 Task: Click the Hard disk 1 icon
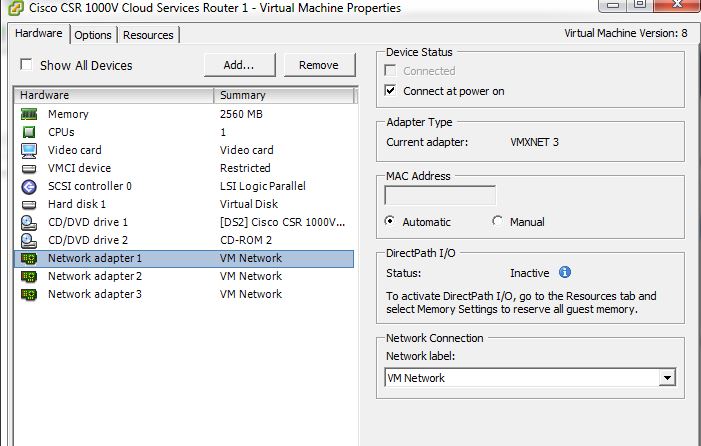pos(29,205)
